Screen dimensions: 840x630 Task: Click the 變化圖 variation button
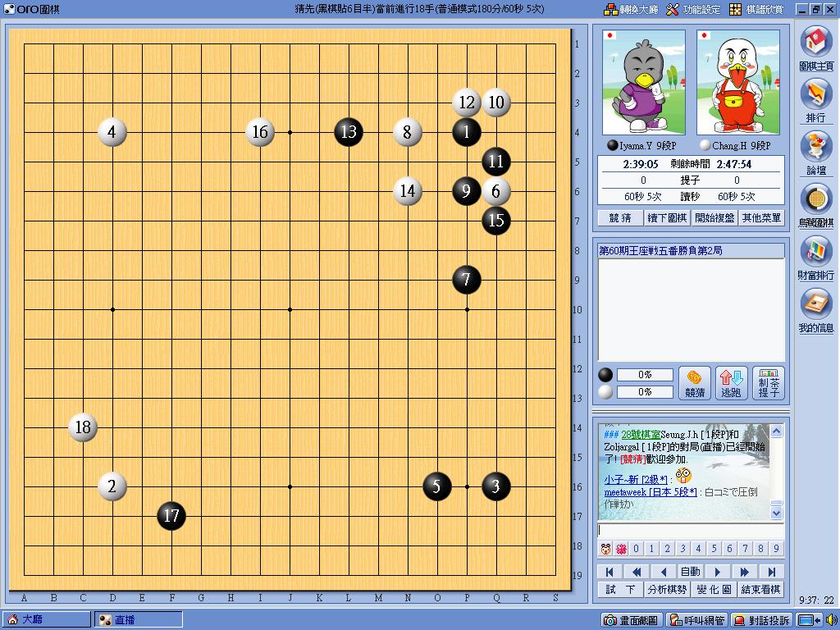pos(714,589)
